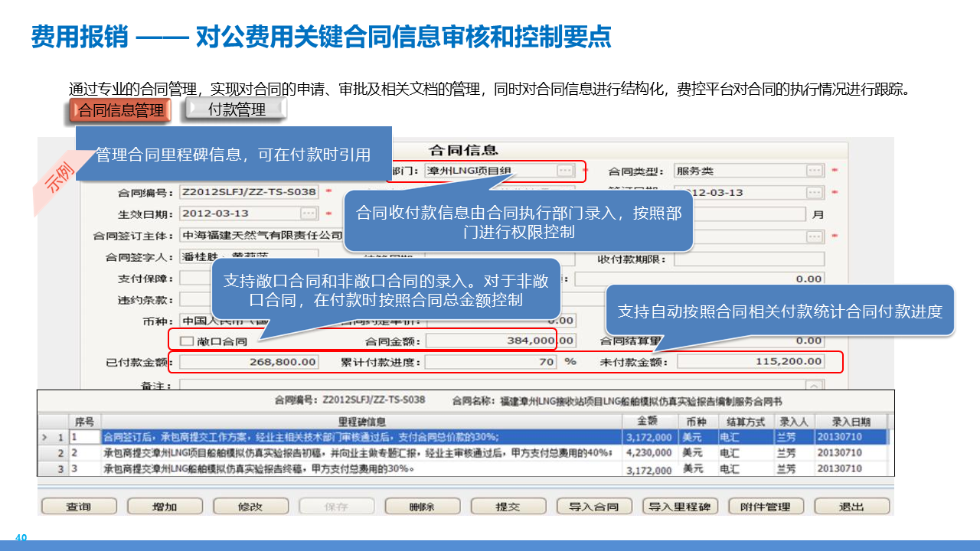The width and height of the screenshot is (980, 551).
Task: Click the 修改 button
Action: [250, 507]
